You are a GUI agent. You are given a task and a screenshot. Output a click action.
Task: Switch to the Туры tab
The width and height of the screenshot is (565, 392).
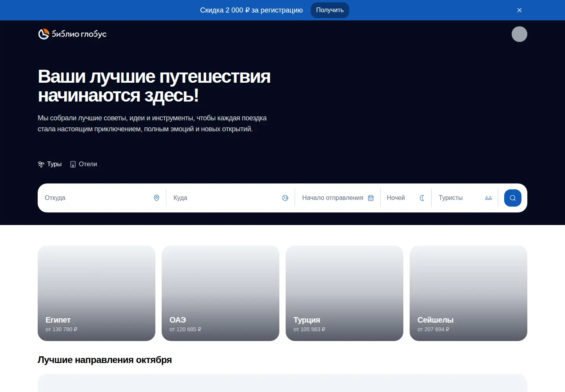pos(50,164)
